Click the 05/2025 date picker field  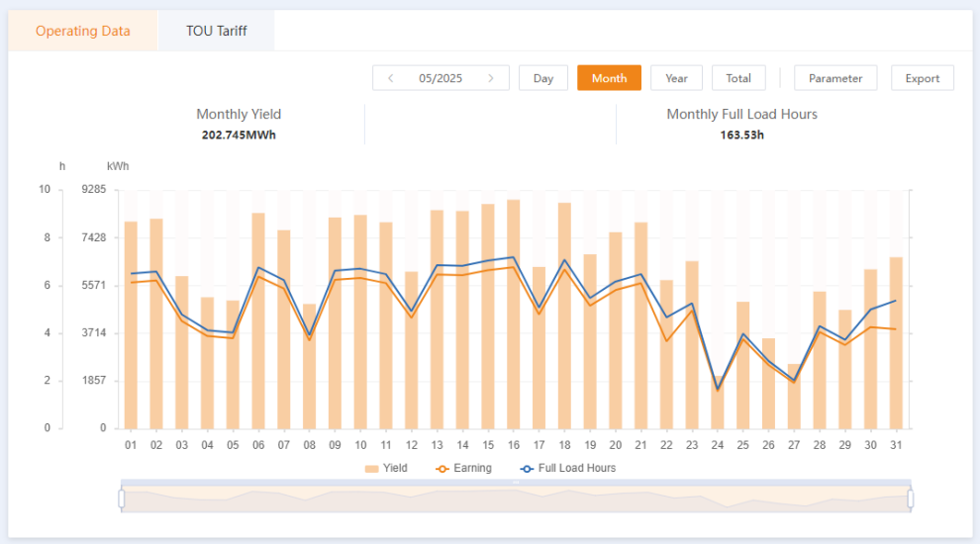click(x=441, y=78)
